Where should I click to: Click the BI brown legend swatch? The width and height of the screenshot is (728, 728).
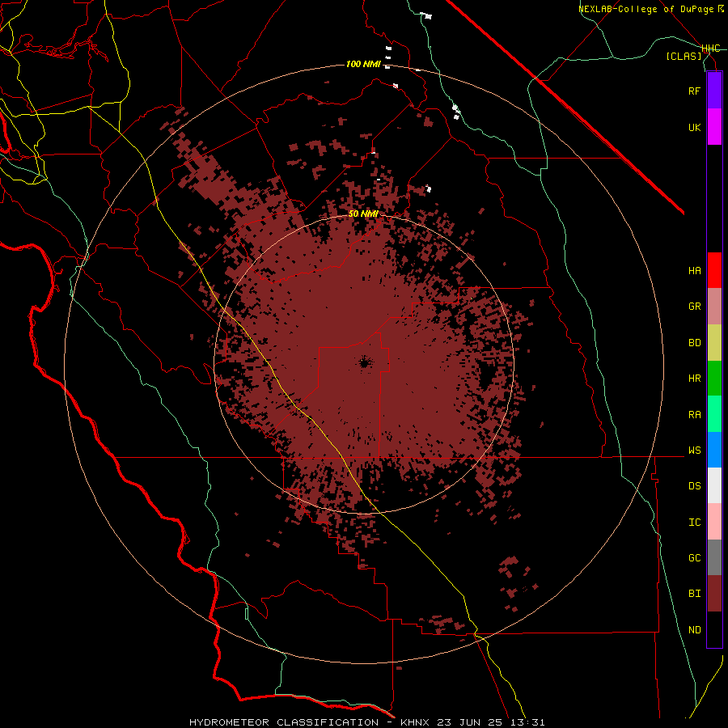[714, 594]
